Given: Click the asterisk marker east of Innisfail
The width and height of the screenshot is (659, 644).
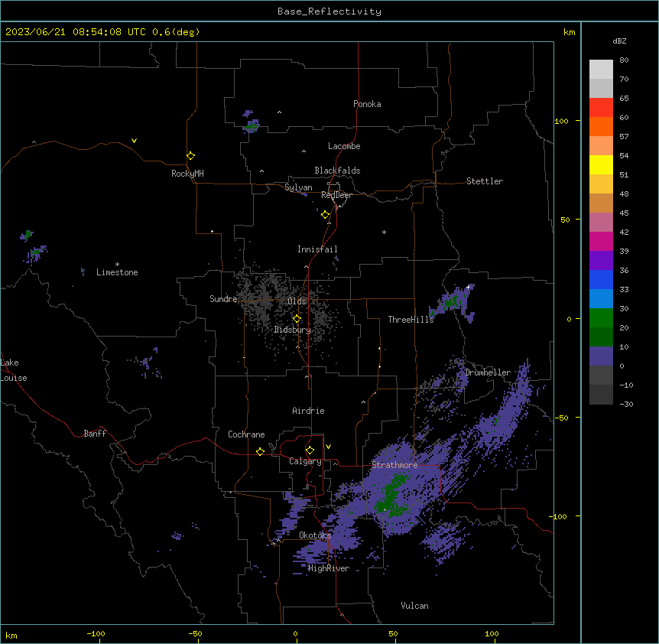Looking at the screenshot, I should 384,232.
